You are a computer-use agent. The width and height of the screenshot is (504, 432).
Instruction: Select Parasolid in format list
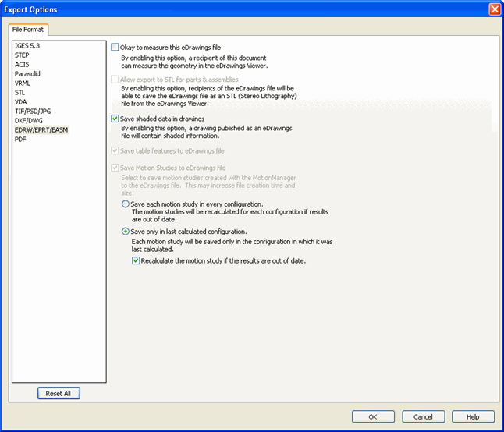27,74
